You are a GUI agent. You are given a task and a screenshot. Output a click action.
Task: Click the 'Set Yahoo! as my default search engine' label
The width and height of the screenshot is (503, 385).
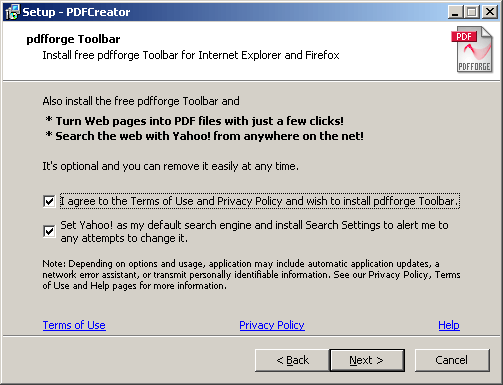(254, 232)
